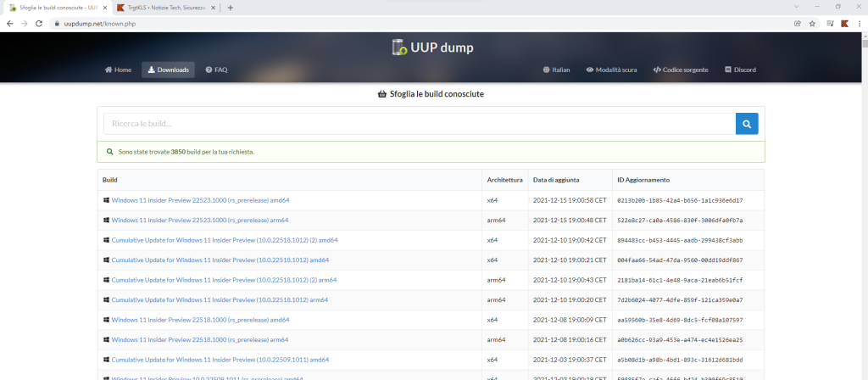Click the Ricerca le build search field
The image size is (868, 380).
[x=419, y=124]
